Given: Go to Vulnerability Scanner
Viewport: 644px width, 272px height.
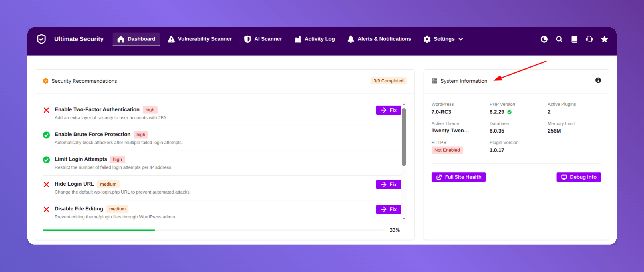Looking at the screenshot, I should click(200, 39).
